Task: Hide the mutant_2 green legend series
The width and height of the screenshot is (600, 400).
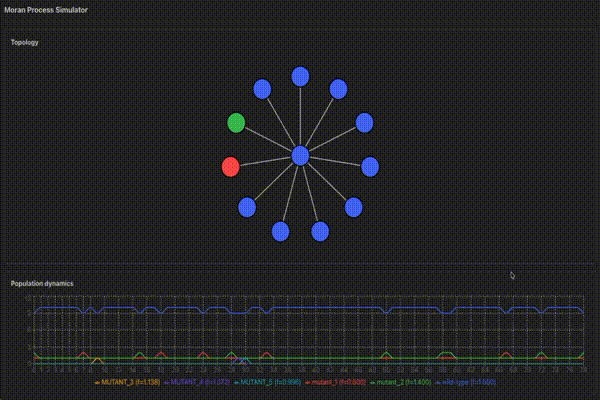Action: click(x=400, y=382)
